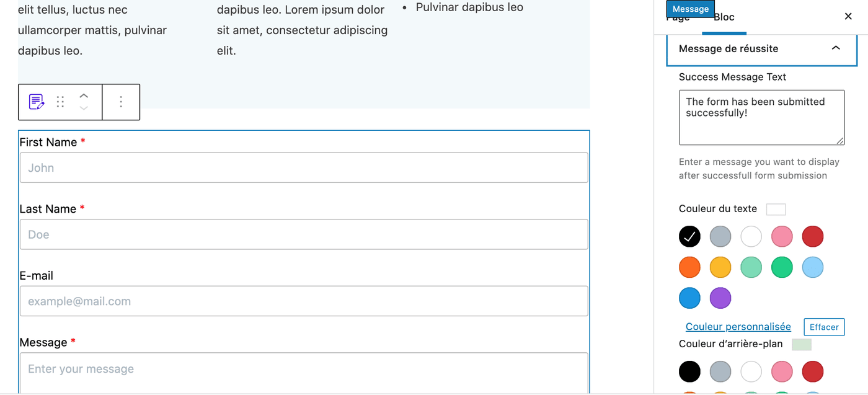Select the light blue text color swatch

pyautogui.click(x=813, y=267)
